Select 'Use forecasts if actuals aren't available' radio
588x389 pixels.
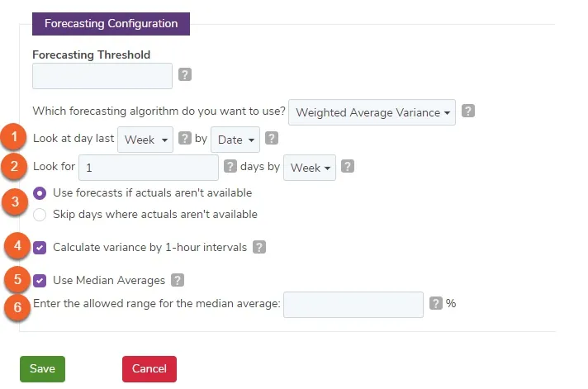pyautogui.click(x=40, y=193)
